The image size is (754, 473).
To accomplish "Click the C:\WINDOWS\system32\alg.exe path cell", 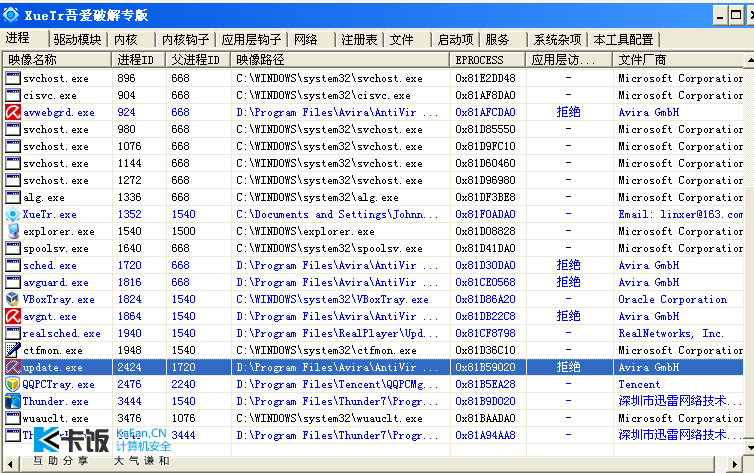I will [317, 198].
